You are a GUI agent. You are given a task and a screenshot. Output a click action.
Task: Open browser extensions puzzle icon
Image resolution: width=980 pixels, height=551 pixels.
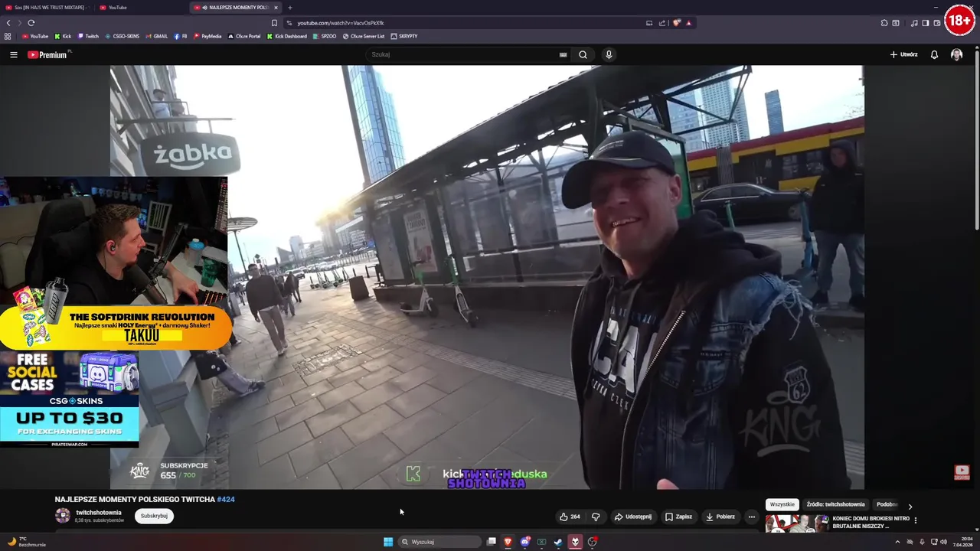pyautogui.click(x=884, y=23)
